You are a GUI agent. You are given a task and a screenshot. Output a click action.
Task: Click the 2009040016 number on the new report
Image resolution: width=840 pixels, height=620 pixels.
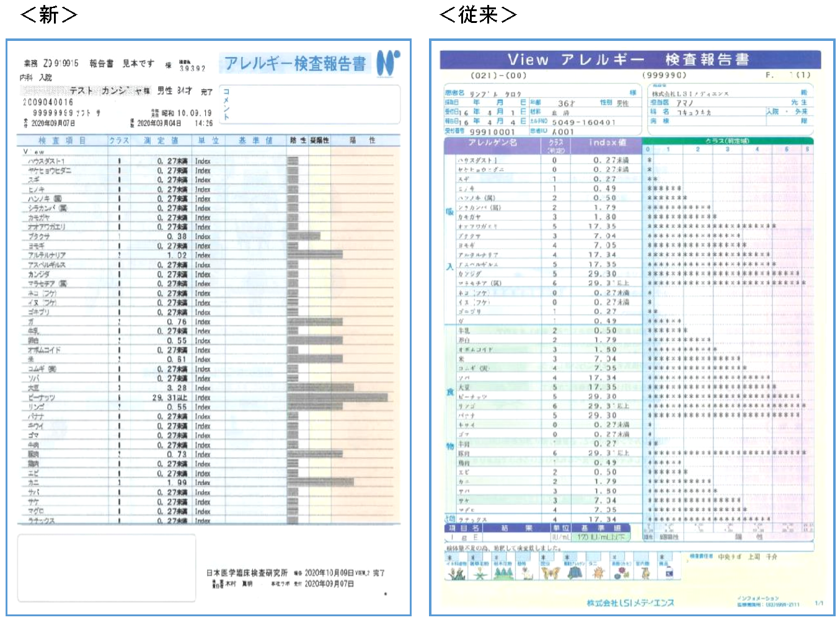(48, 102)
